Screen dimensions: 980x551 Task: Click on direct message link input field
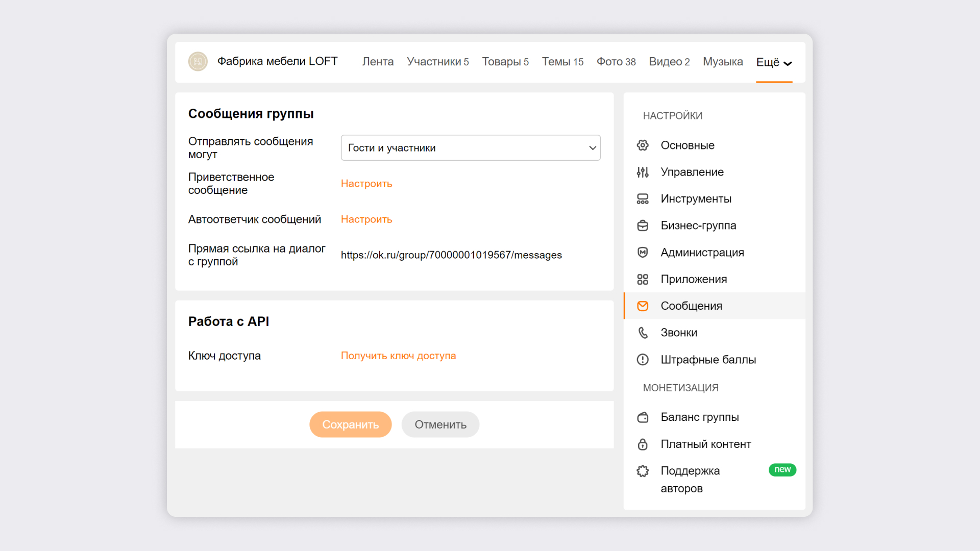pyautogui.click(x=450, y=255)
